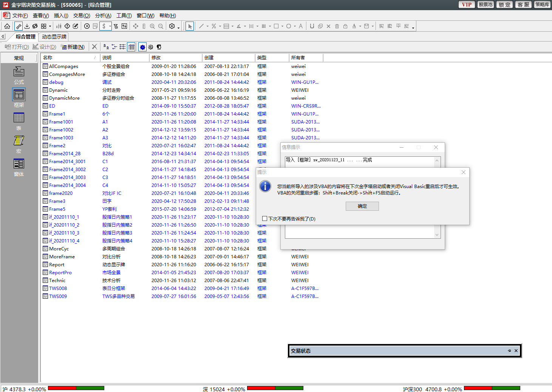Click the 新建(N) button
The image size is (552, 392).
73,47
